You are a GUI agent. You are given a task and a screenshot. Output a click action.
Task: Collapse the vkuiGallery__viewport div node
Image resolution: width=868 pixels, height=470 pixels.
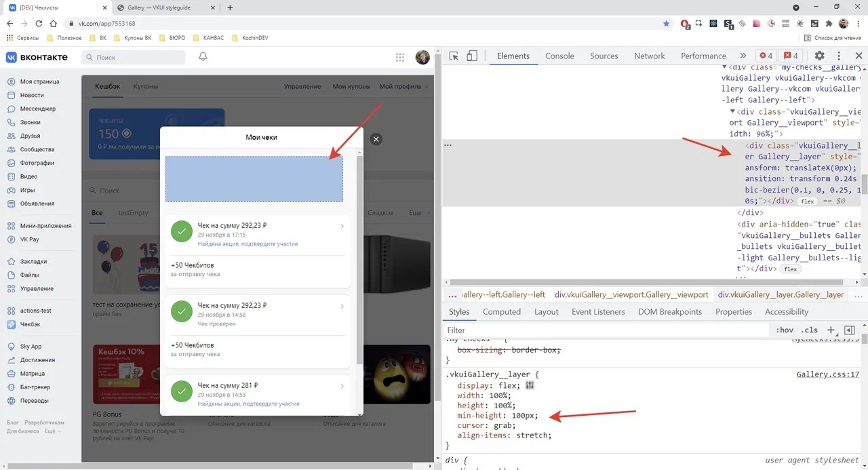[x=732, y=112]
